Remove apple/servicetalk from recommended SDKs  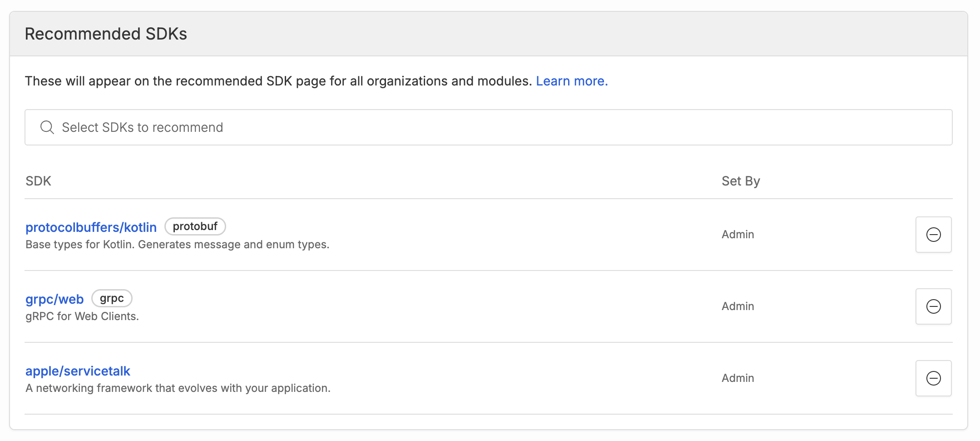(x=933, y=378)
